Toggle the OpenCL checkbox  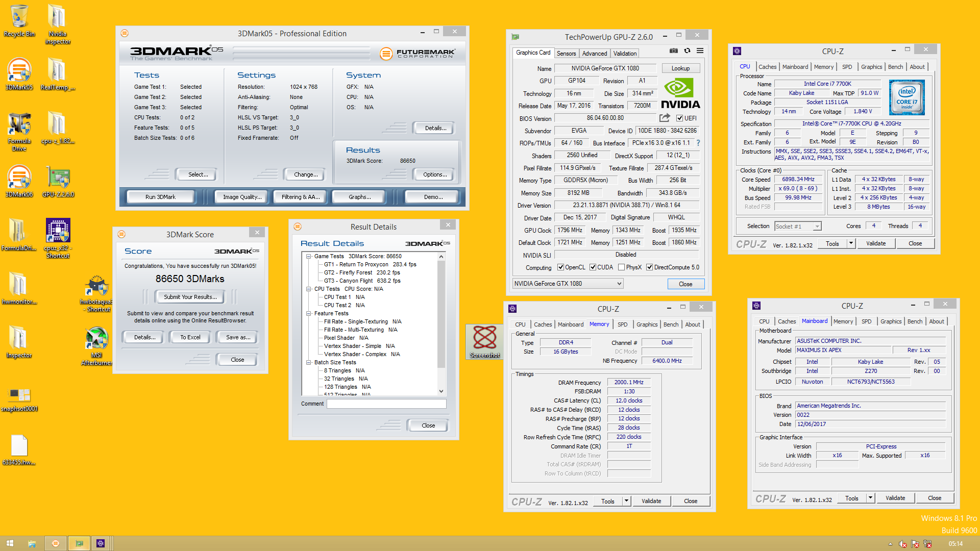pyautogui.click(x=560, y=267)
